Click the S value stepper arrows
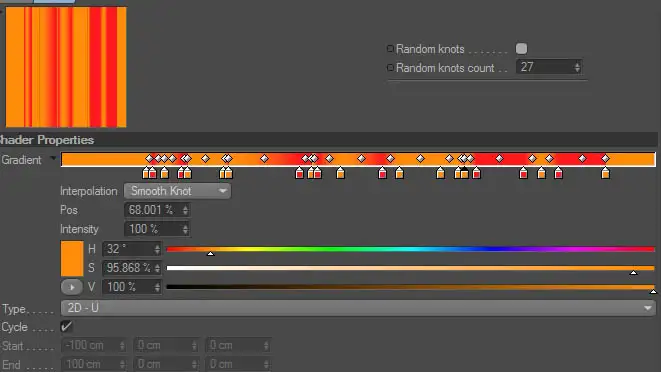Screen dimensions: 661x372 (x=157, y=268)
